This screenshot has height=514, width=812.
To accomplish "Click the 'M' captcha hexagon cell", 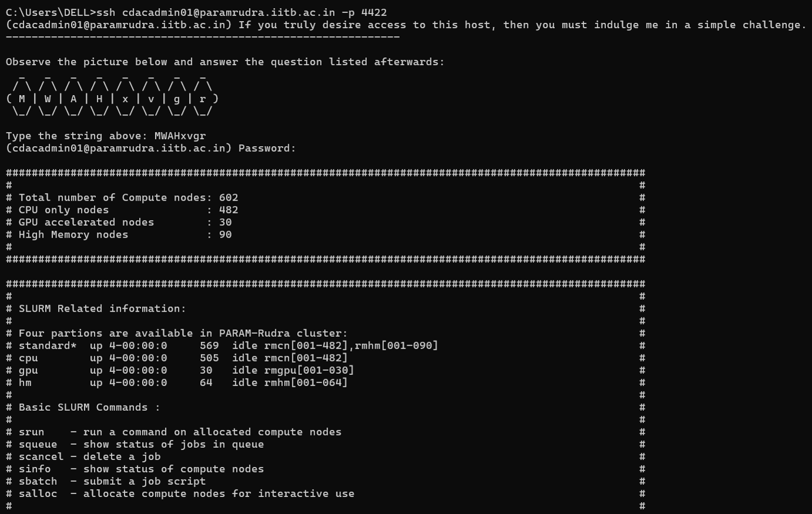I will [22, 99].
